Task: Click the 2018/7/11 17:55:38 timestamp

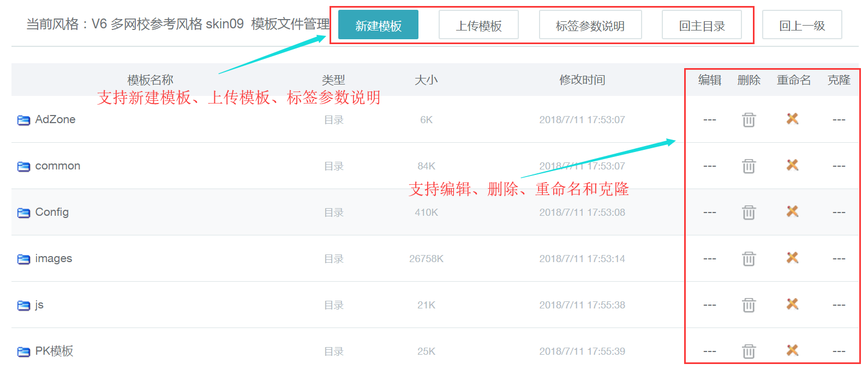Action: [x=582, y=305]
